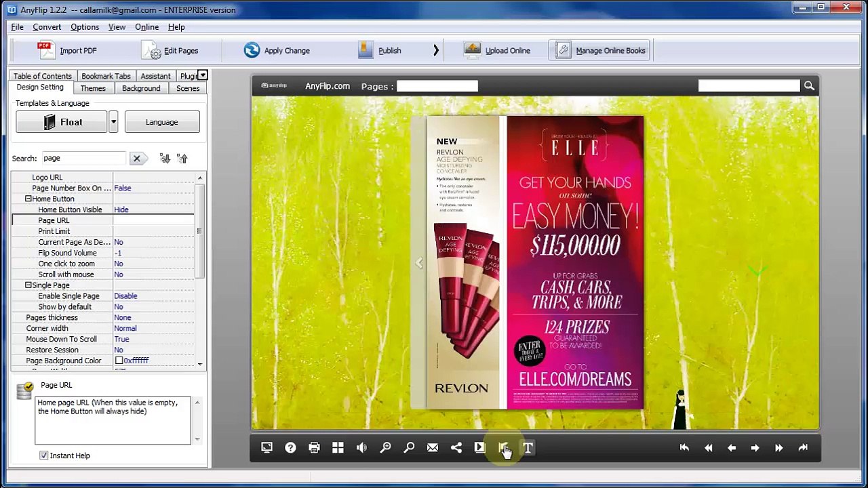868x488 pixels.
Task: Start auto flip play icon
Action: point(480,447)
